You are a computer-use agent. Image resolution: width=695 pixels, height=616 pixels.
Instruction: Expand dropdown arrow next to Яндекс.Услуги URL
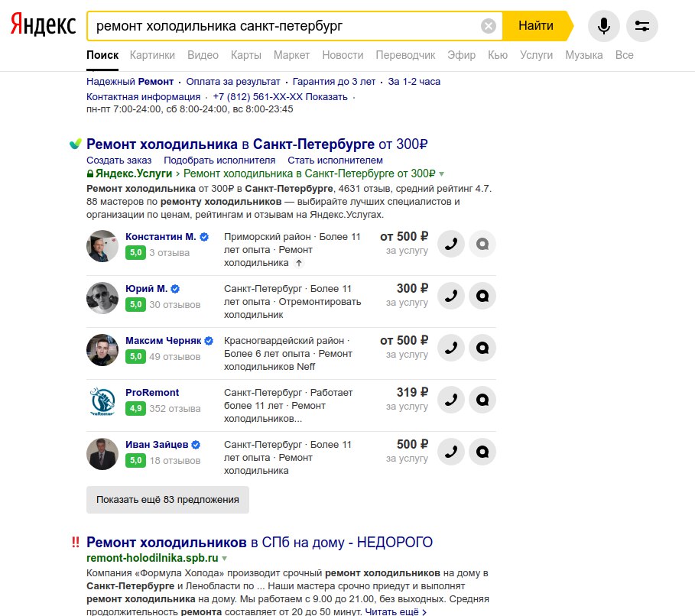click(x=441, y=174)
